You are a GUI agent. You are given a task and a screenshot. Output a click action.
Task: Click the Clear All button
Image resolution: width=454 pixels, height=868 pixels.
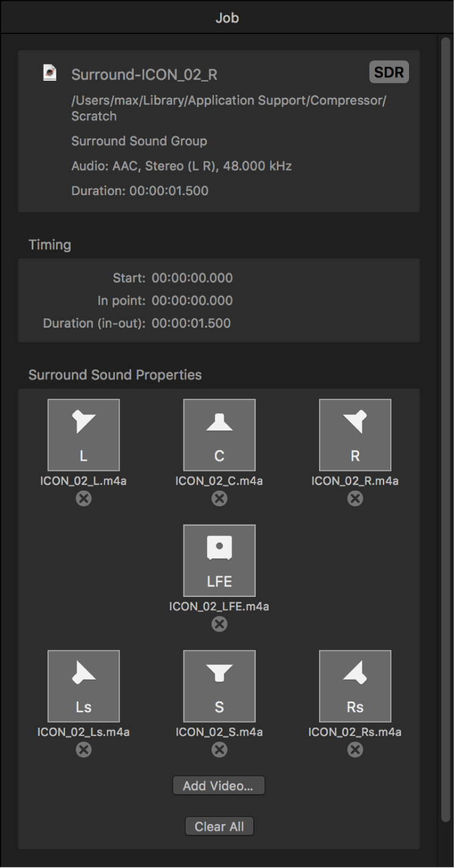[219, 826]
